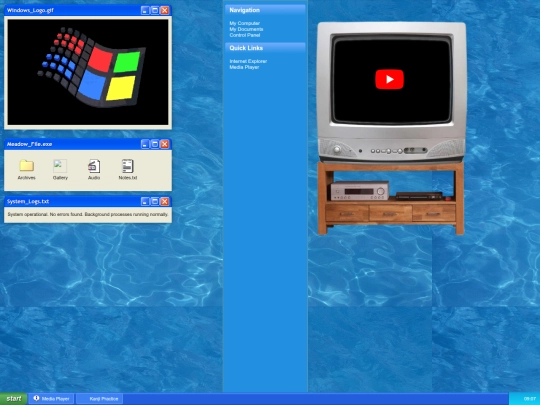The image size is (540, 405).
Task: Switch to Media Player taskbar button
Action: [51, 399]
